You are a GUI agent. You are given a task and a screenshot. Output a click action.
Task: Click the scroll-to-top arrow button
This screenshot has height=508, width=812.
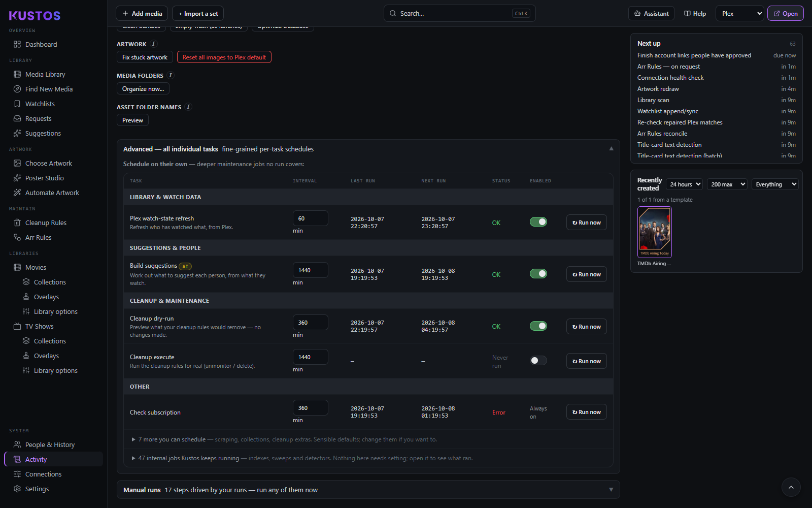791,487
